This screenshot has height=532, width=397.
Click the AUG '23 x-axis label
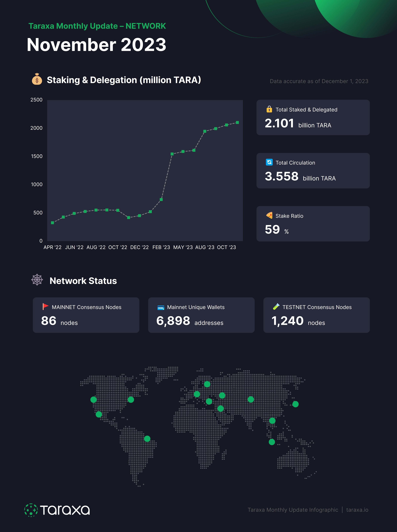(205, 247)
